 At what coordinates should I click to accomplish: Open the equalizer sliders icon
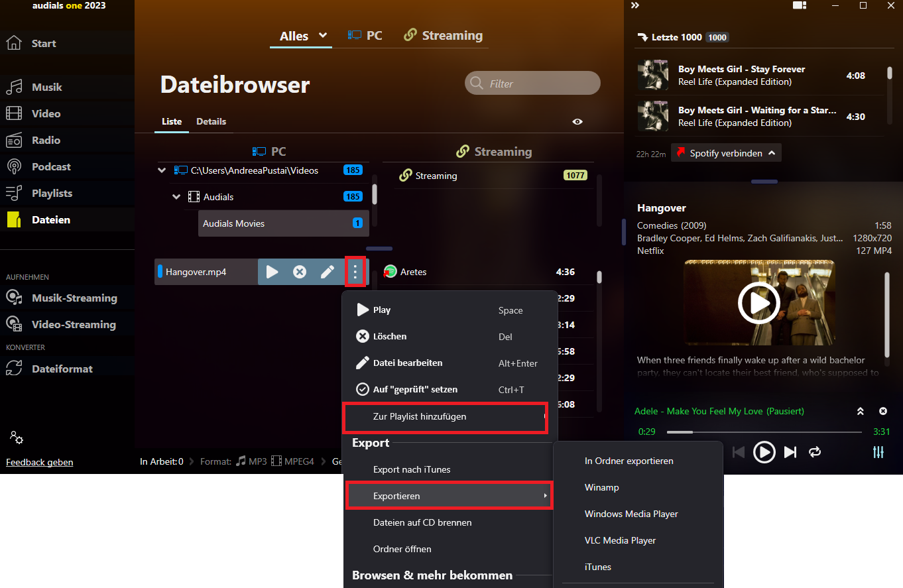pos(878,452)
